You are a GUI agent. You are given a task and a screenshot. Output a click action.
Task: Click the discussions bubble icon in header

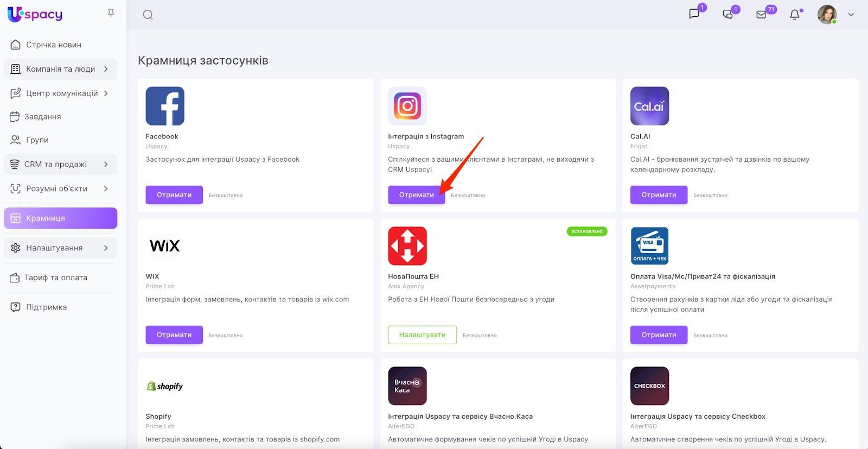pos(728,15)
